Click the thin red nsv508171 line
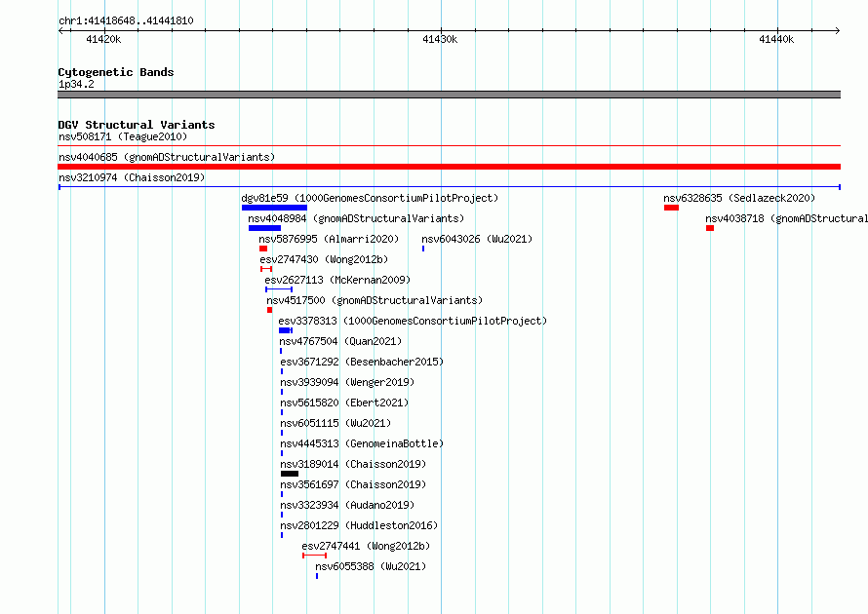This screenshot has width=868, height=614. pos(449,146)
